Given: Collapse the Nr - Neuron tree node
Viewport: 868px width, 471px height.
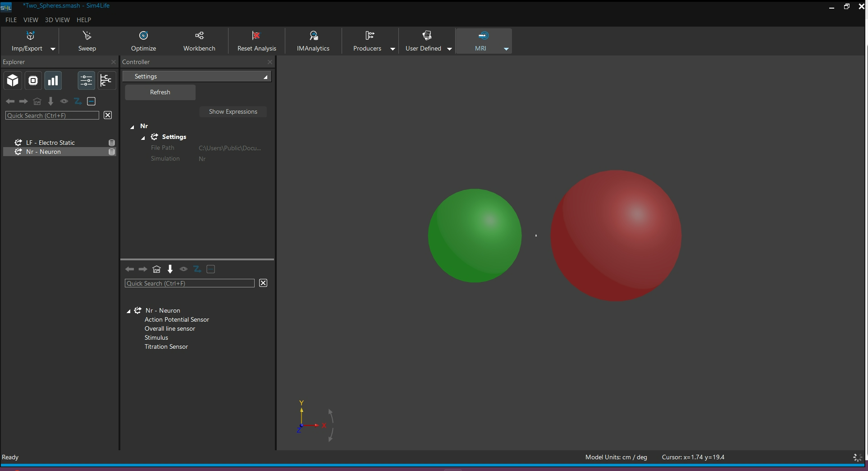Looking at the screenshot, I should [128, 311].
